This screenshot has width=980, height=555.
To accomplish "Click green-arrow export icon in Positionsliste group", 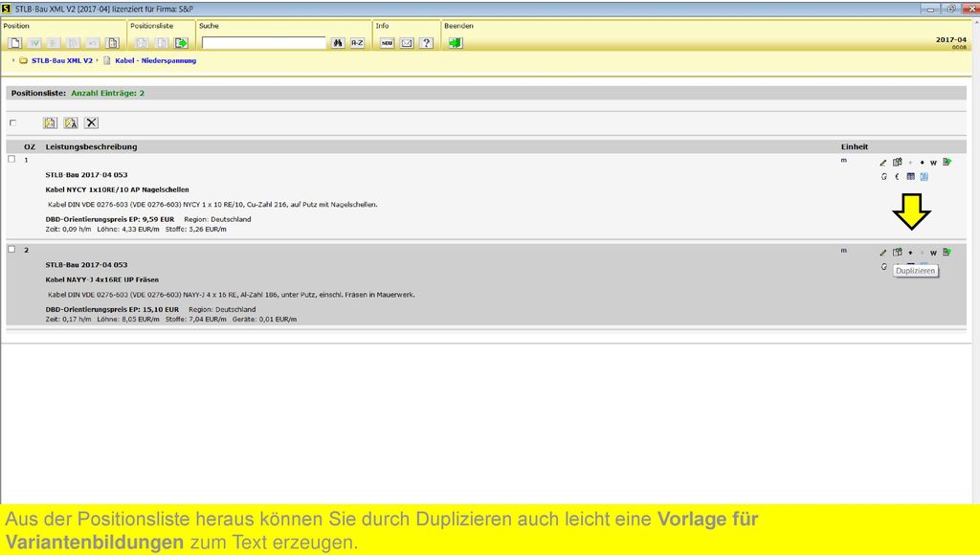I will 181,43.
